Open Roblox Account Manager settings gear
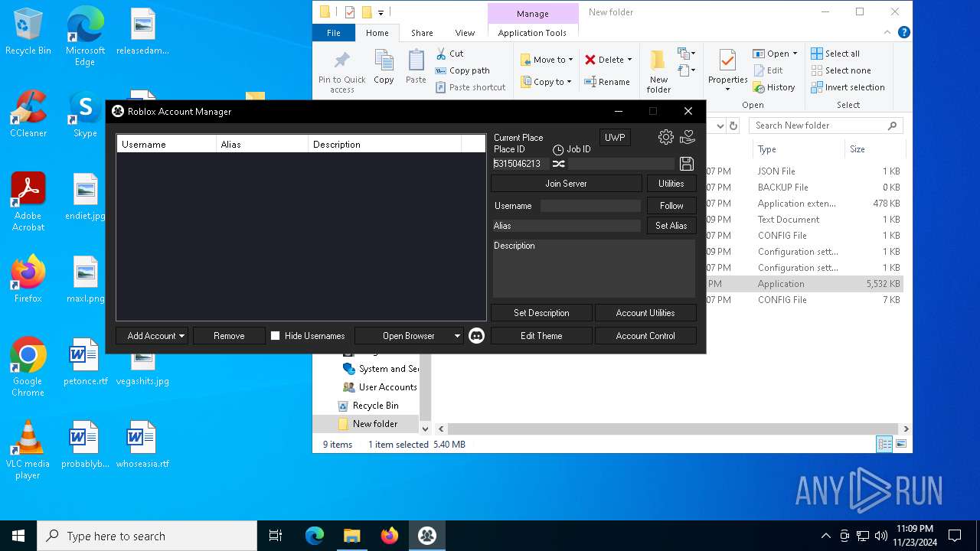The width and height of the screenshot is (980, 551). [666, 137]
